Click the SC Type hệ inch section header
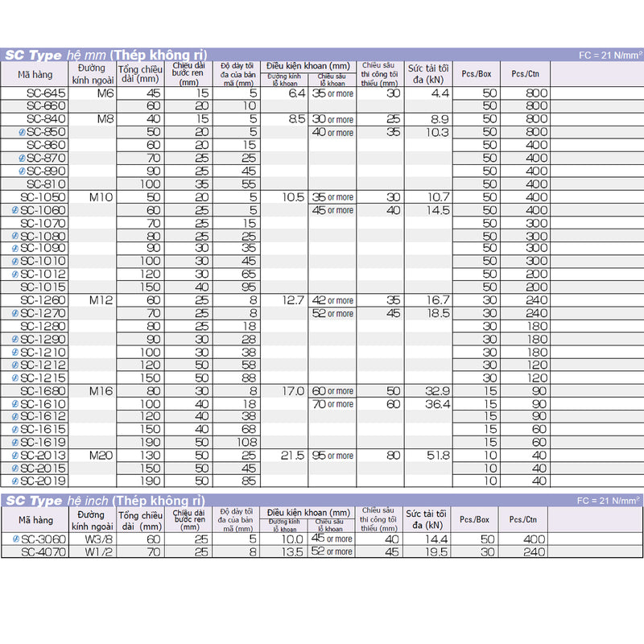The image size is (644, 644). (105, 501)
